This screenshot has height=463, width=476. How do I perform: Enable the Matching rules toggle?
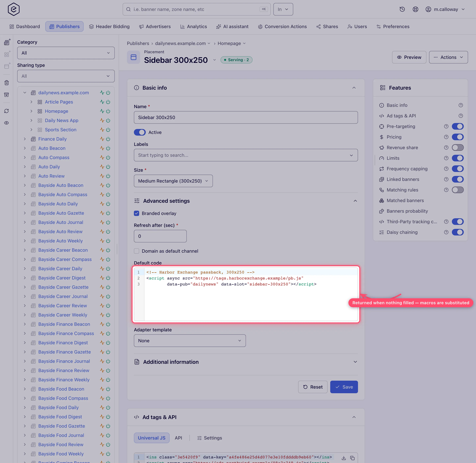point(457,190)
